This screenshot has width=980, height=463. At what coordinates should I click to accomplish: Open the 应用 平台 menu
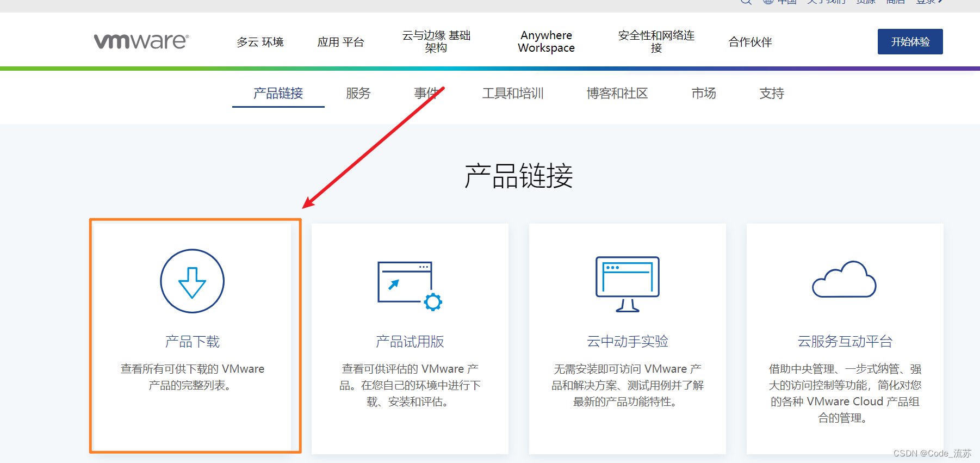341,42
